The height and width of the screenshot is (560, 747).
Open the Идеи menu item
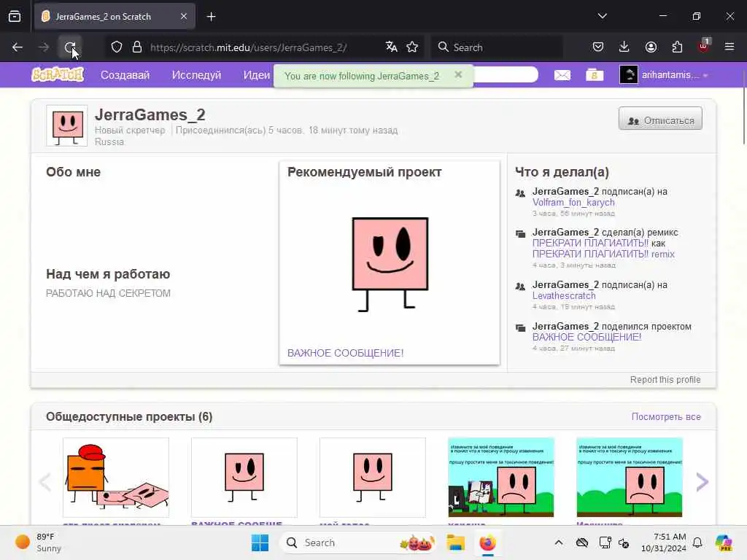click(x=256, y=75)
